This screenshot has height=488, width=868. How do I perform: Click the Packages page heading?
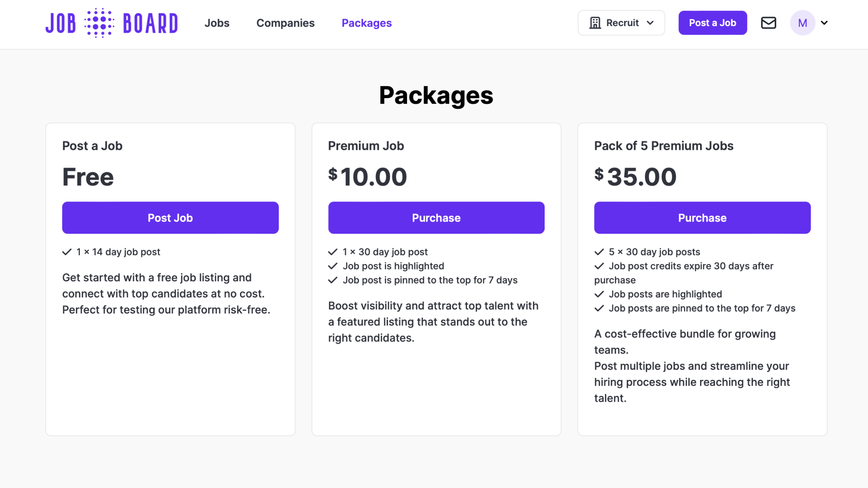click(x=436, y=96)
